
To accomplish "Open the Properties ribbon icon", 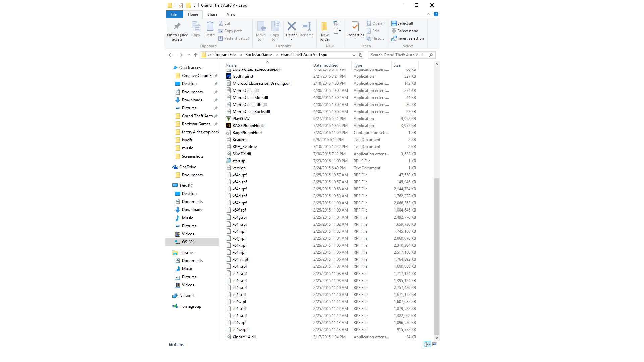I will coord(355,27).
